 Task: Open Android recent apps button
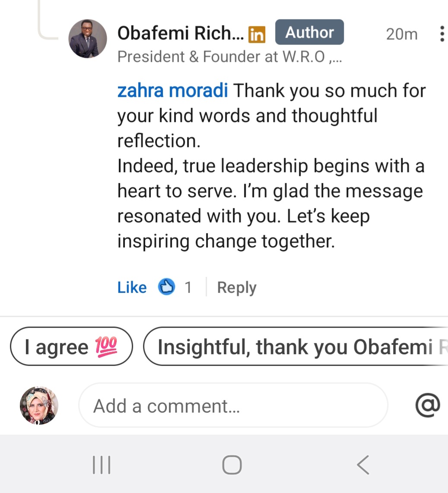pyautogui.click(x=102, y=465)
